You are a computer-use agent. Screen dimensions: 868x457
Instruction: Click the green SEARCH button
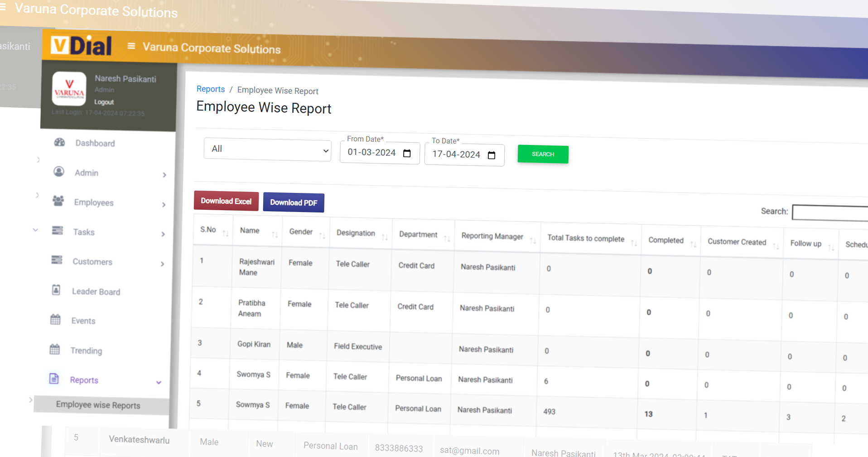pos(543,154)
